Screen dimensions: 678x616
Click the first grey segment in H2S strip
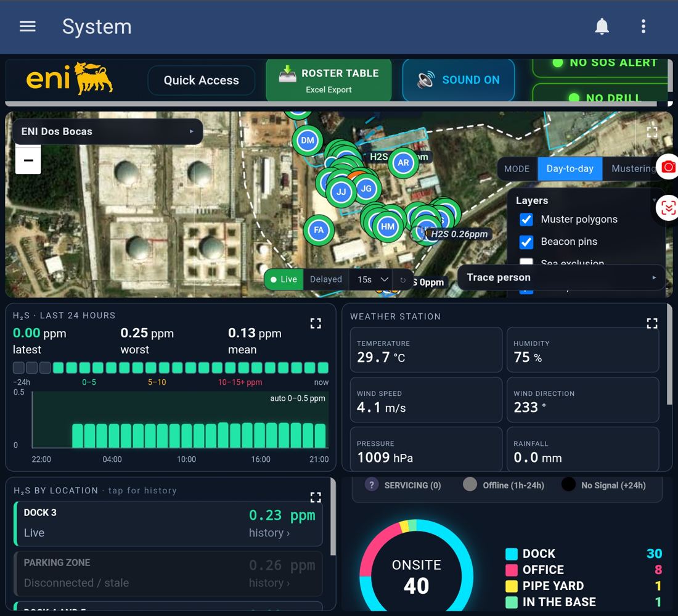click(18, 368)
